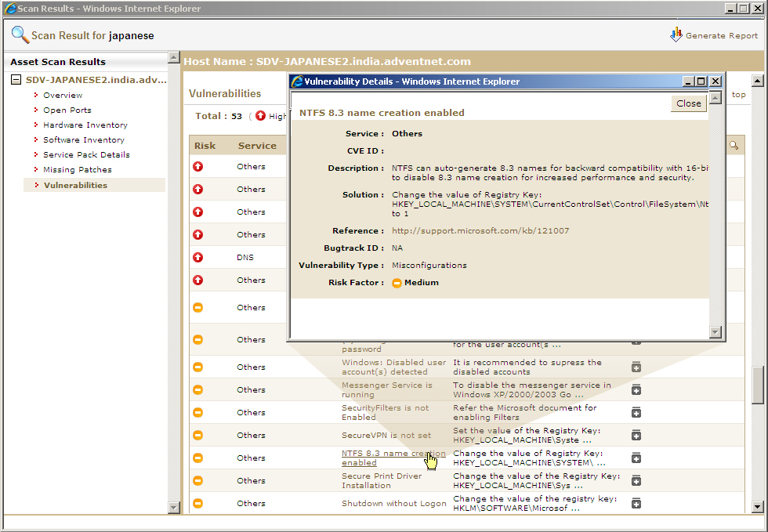Image resolution: width=768 pixels, height=532 pixels.
Task: Open Software Inventory in the sidebar
Action: (83, 140)
